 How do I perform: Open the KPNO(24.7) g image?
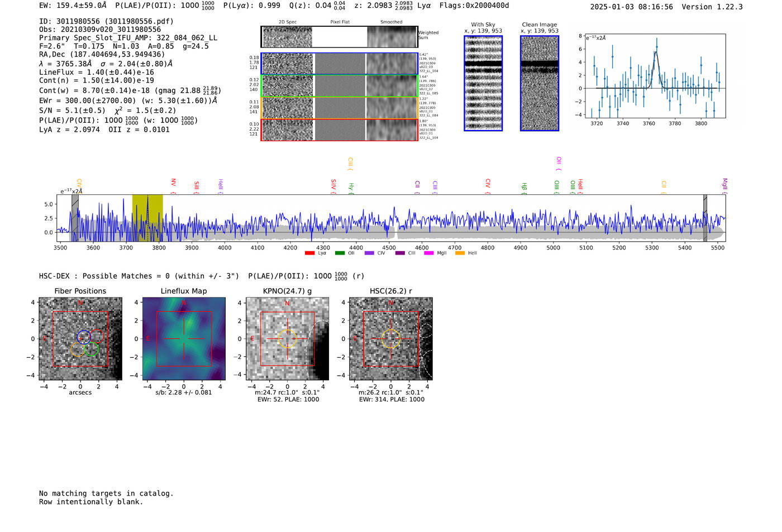click(x=288, y=338)
